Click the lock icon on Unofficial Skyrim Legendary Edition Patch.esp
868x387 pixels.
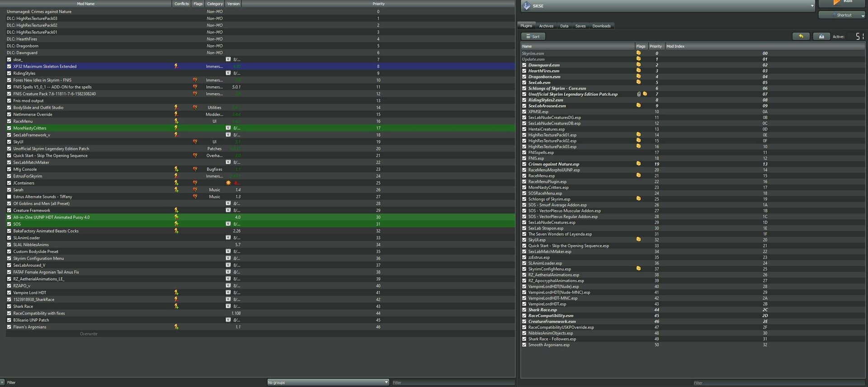coord(639,94)
